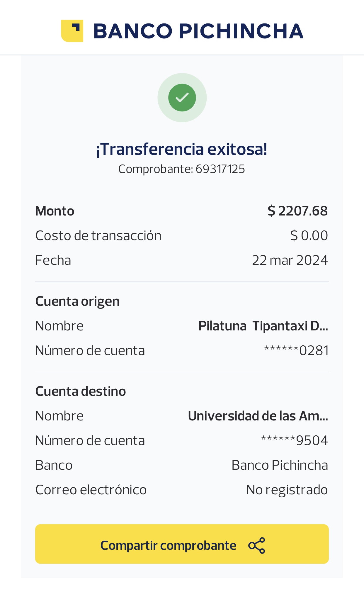Tap the date 22 mar 2024
This screenshot has height=594, width=364.
tap(290, 260)
